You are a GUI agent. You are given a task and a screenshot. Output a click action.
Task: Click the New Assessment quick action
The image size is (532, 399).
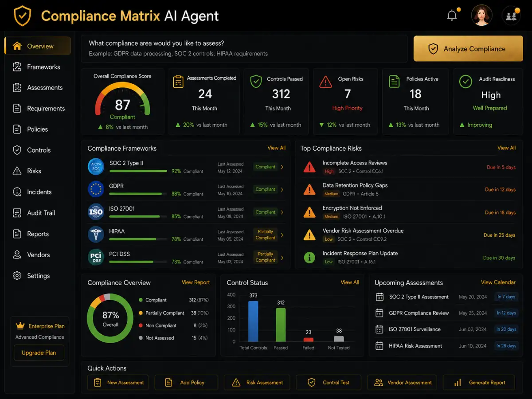(x=118, y=383)
